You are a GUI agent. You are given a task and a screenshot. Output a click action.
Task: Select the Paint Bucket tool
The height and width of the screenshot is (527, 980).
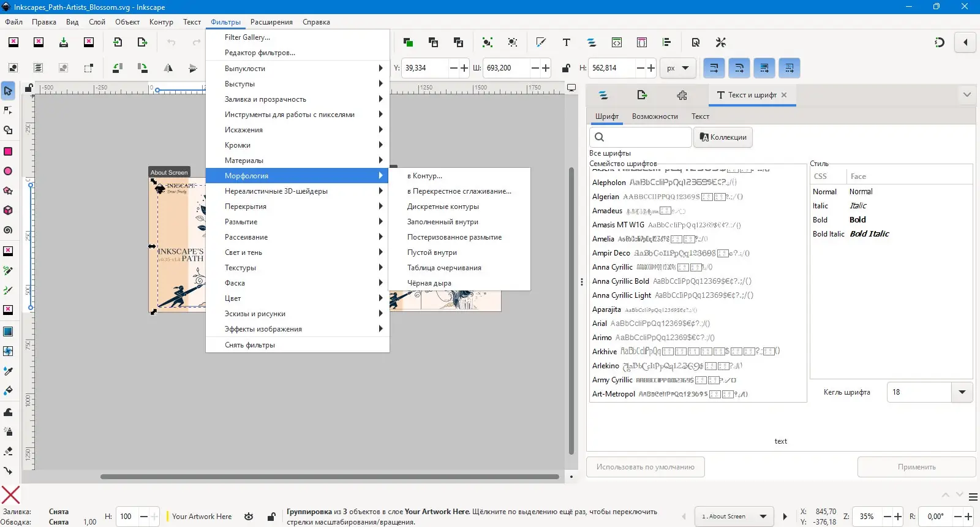(x=8, y=390)
